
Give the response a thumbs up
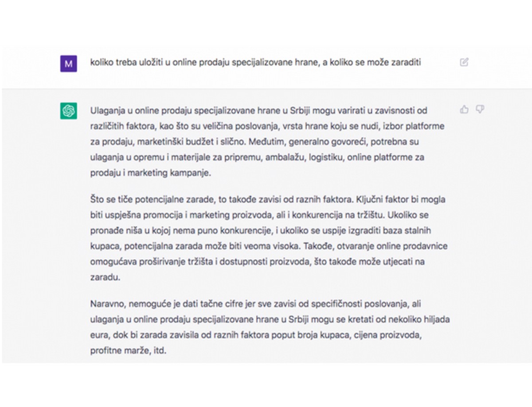[x=464, y=109]
